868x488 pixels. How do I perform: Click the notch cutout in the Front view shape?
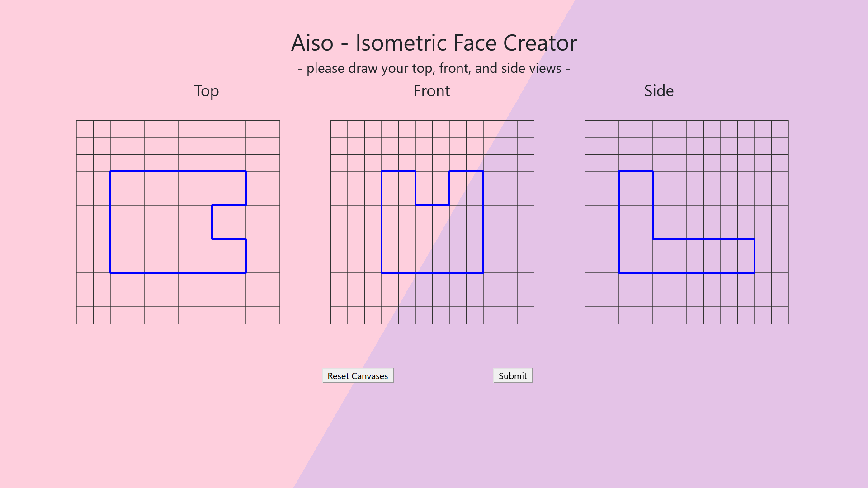[x=432, y=188]
